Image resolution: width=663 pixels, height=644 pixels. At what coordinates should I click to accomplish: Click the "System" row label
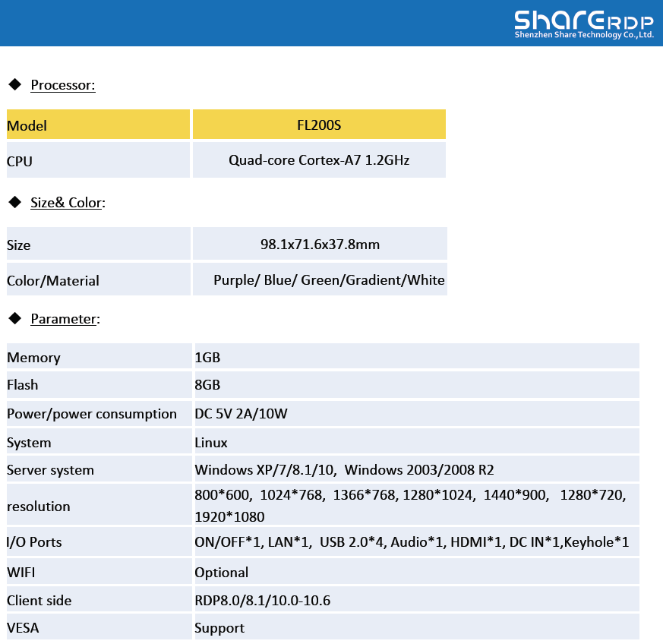click(29, 443)
